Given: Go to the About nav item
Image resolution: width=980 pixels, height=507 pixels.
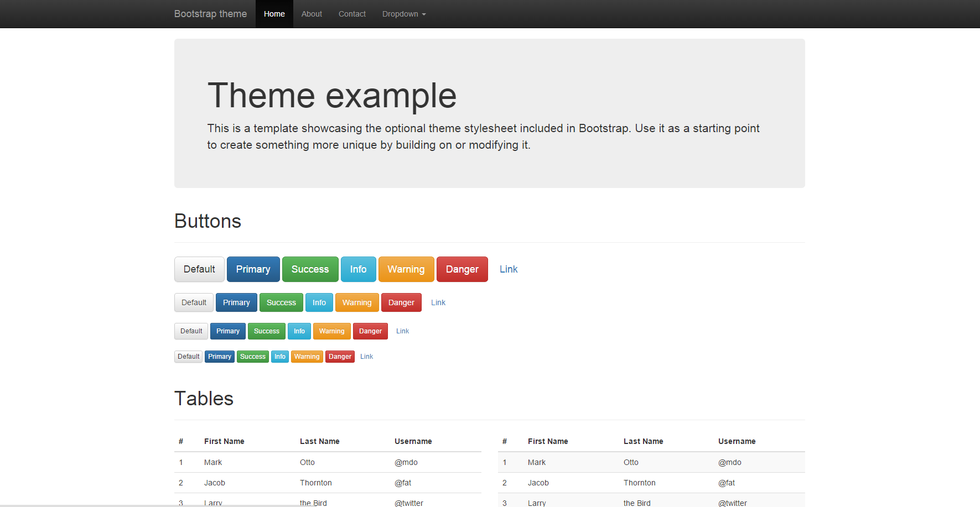Looking at the screenshot, I should tap(312, 14).
